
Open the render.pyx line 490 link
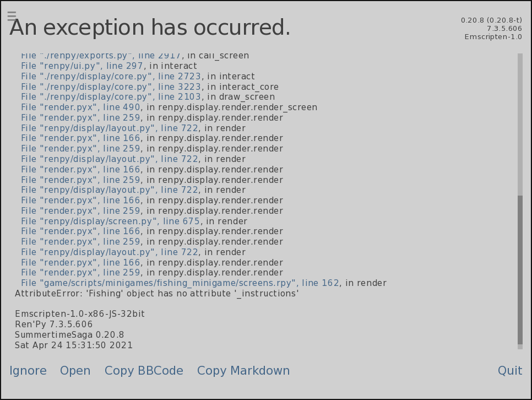click(x=80, y=107)
